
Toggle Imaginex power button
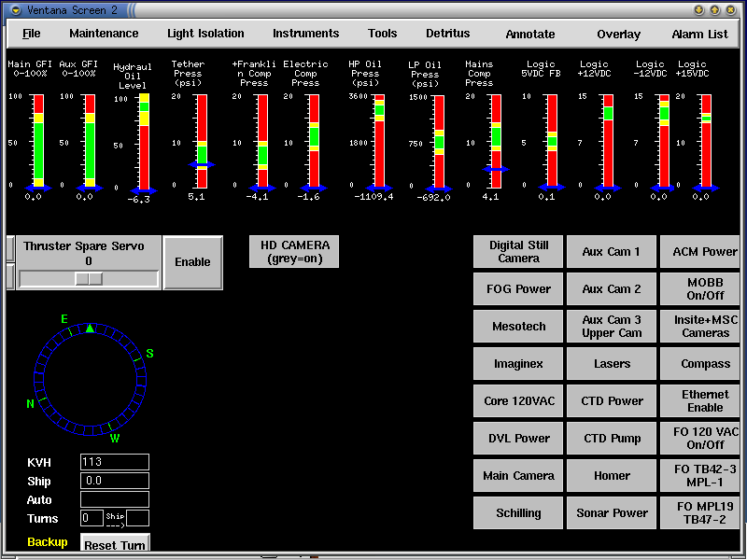518,363
